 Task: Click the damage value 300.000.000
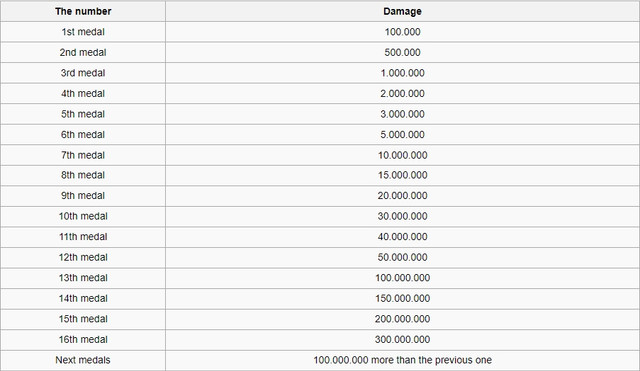(x=402, y=340)
